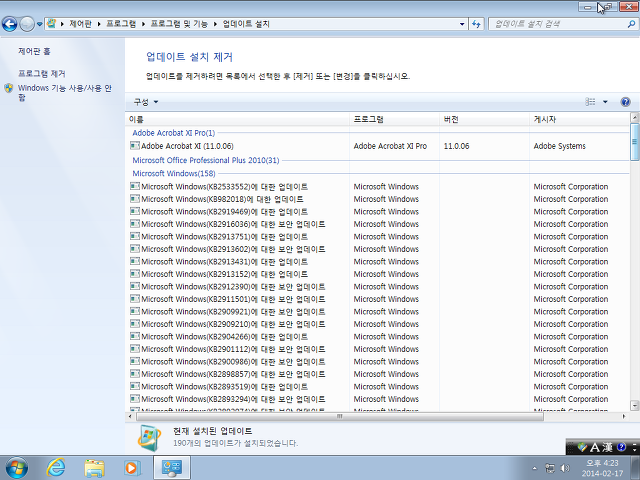
Task: Click icon of KB2901112 security update
Action: [x=135, y=349]
